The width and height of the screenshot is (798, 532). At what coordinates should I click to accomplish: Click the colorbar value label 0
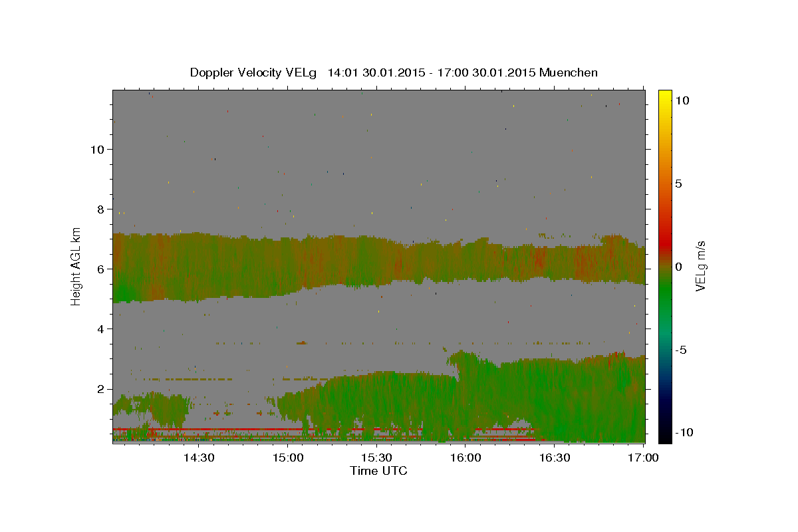tap(678, 267)
